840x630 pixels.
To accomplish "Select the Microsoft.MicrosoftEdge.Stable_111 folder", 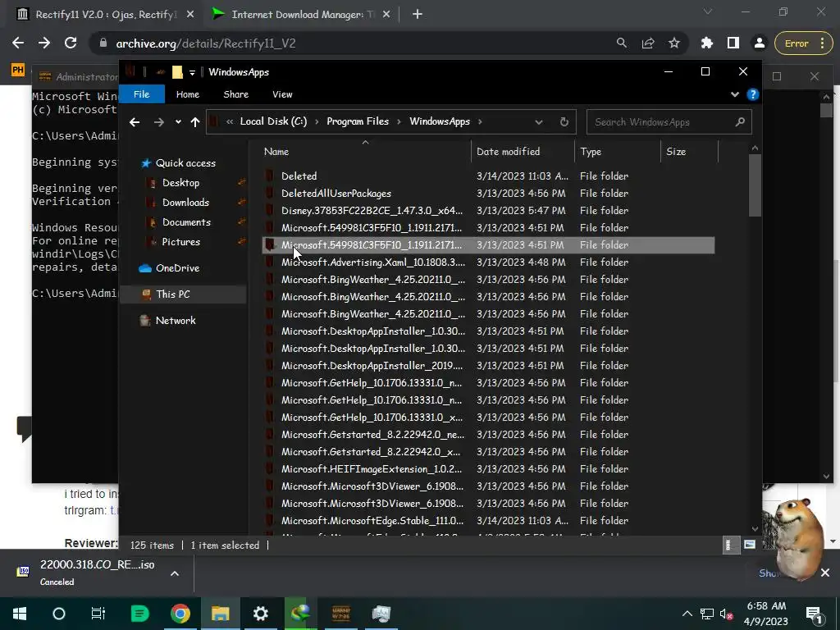I will tap(488, 520).
